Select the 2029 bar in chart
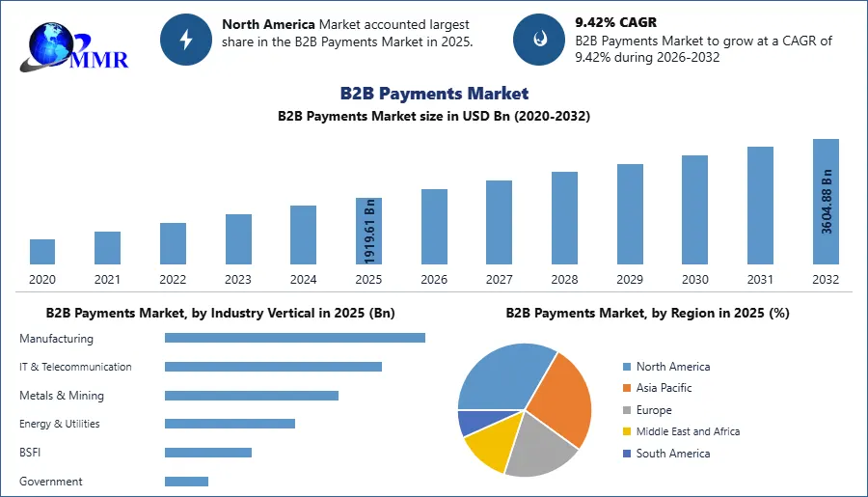Image resolution: width=868 pixels, height=497 pixels. [x=630, y=214]
